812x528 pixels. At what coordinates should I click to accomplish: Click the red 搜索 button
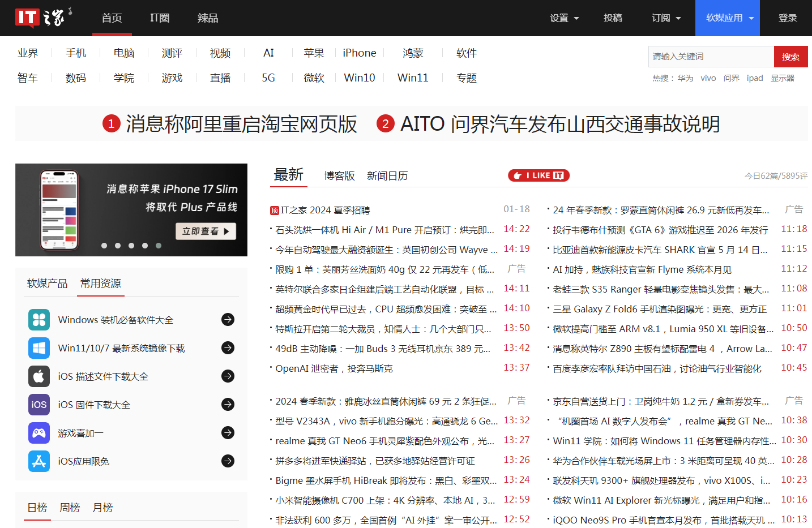pos(790,57)
